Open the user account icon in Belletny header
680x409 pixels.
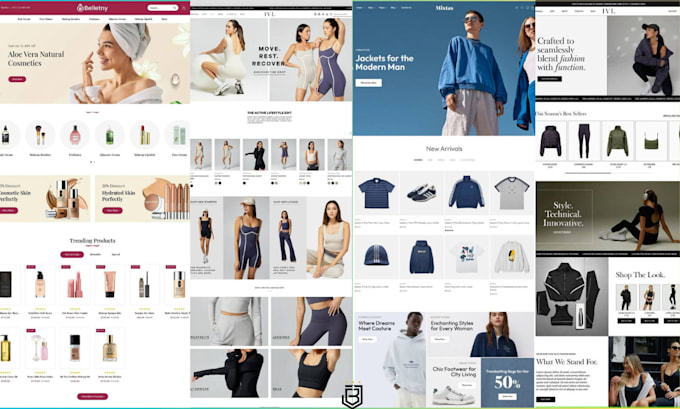tap(184, 8)
